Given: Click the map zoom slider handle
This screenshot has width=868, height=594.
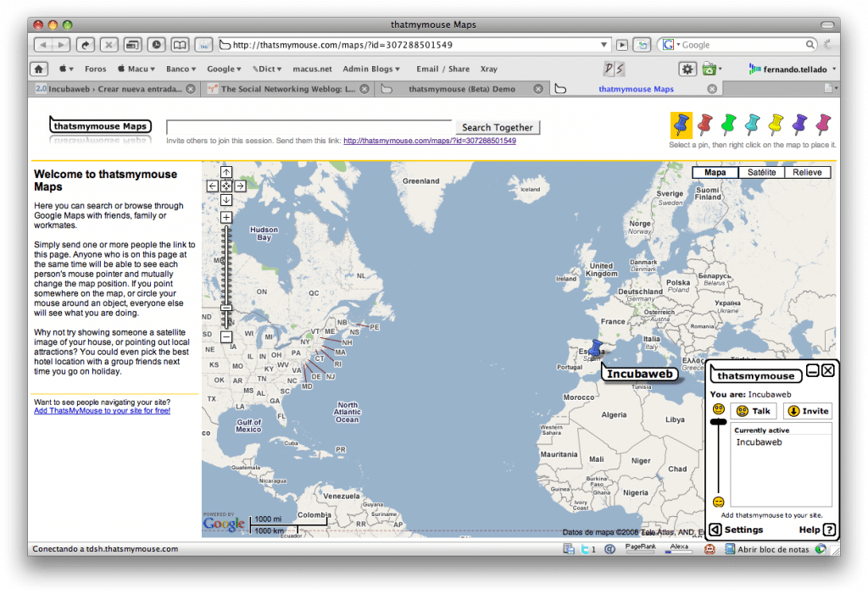Looking at the screenshot, I should [x=226, y=308].
